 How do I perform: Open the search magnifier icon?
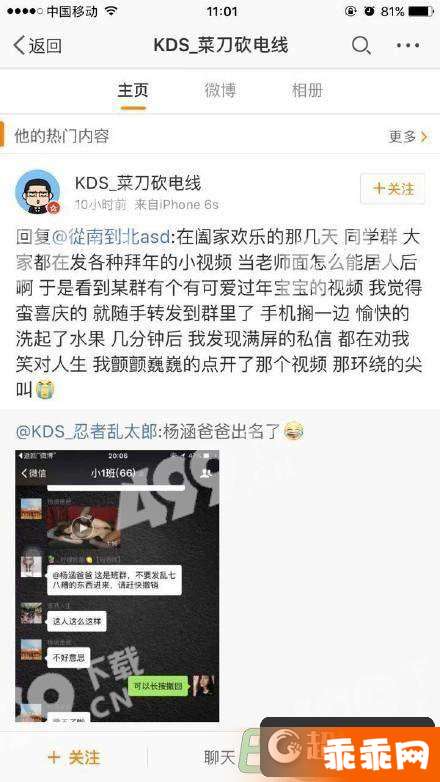click(361, 45)
